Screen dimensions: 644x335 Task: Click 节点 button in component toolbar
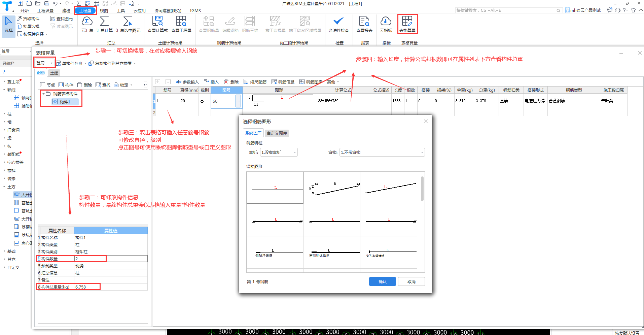(x=47, y=85)
